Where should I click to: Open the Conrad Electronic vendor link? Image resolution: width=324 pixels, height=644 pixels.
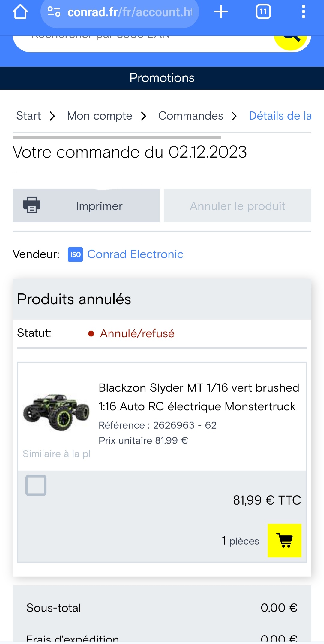[135, 254]
